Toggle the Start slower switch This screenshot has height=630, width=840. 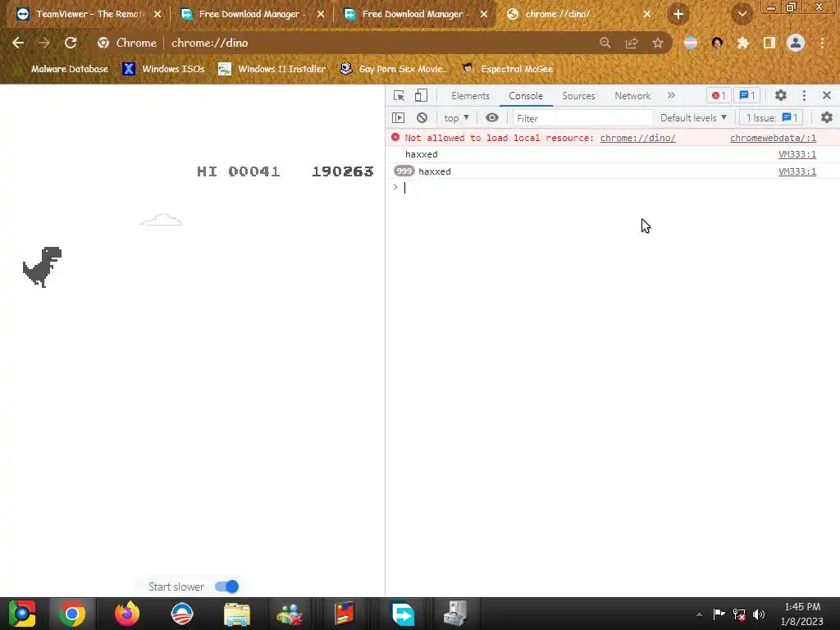coord(226,587)
